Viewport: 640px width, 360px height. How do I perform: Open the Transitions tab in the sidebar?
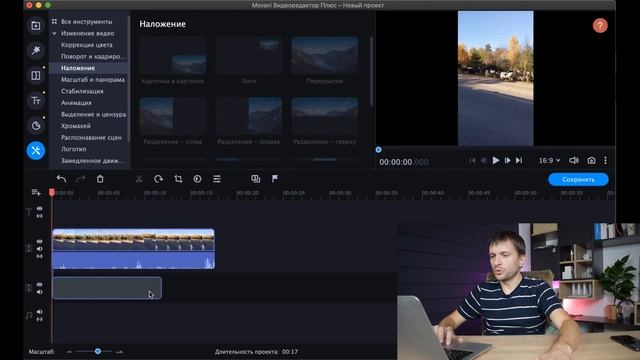pos(36,76)
